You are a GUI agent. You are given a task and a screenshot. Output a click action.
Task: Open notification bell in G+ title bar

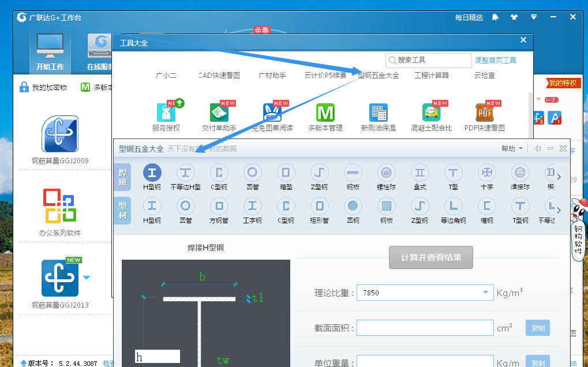(x=495, y=17)
